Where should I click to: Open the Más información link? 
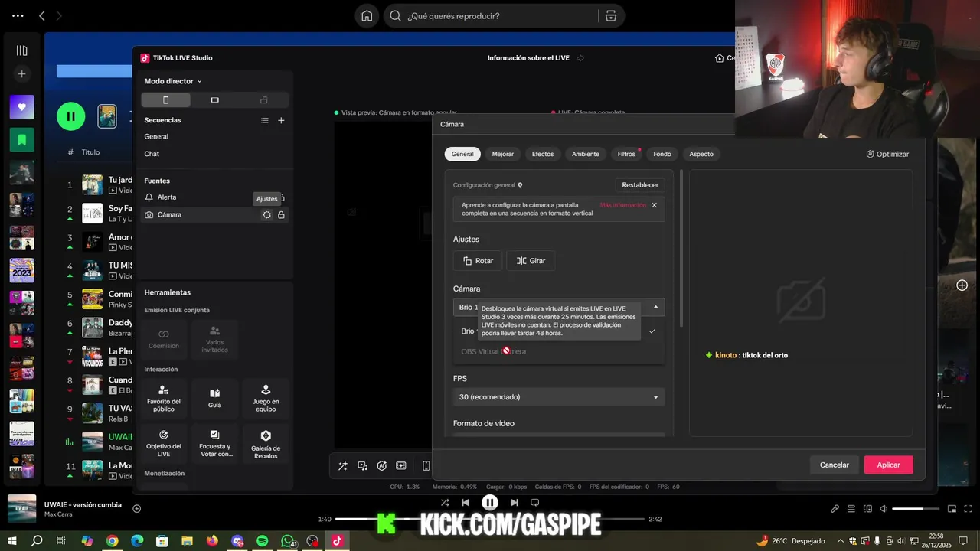click(623, 205)
